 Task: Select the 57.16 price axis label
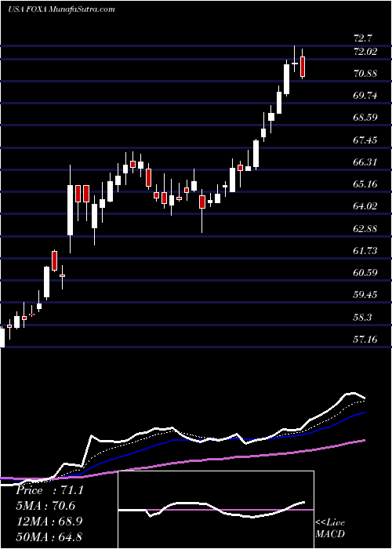click(x=365, y=340)
